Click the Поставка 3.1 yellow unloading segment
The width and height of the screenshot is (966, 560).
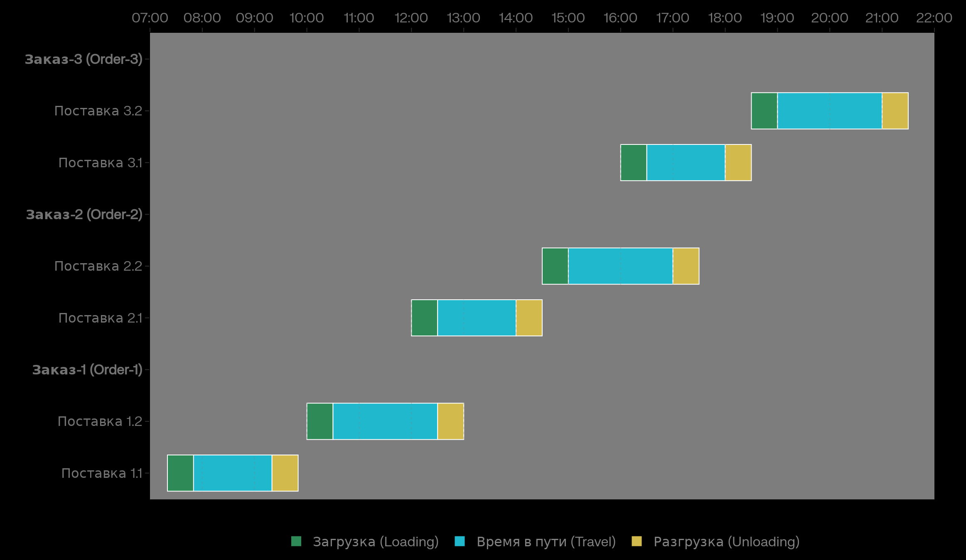pos(738,163)
